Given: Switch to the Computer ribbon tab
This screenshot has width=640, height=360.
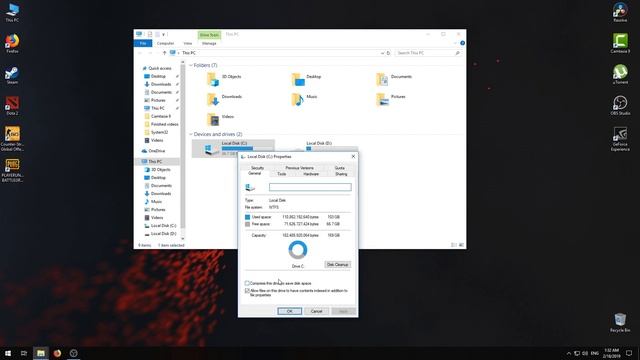Looking at the screenshot, I should [x=165, y=43].
